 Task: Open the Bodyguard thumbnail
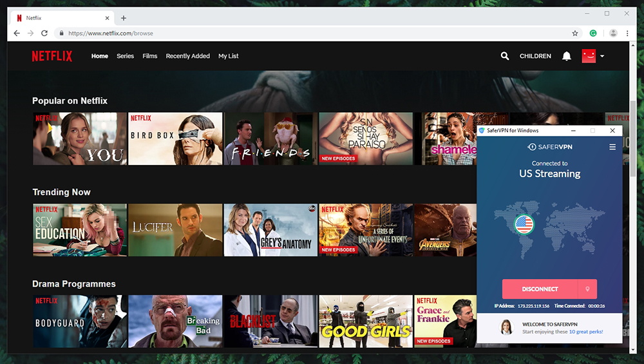coord(80,321)
